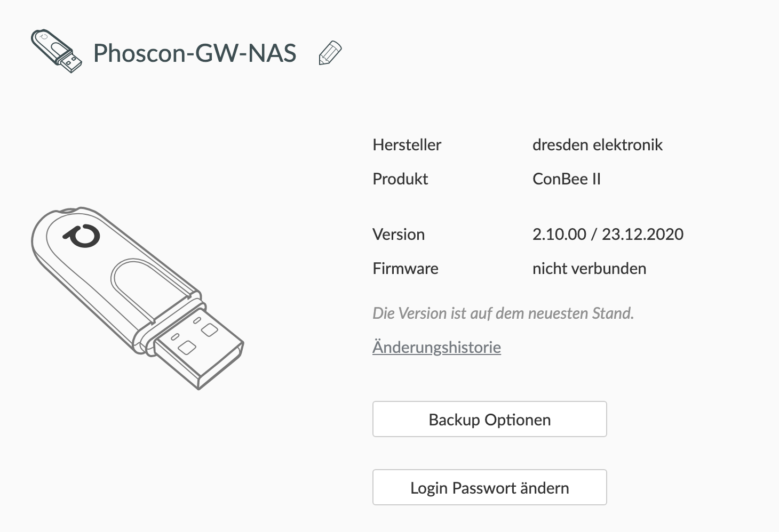The image size is (779, 532).
Task: Click the version number 2.10.00
Action: (x=559, y=235)
